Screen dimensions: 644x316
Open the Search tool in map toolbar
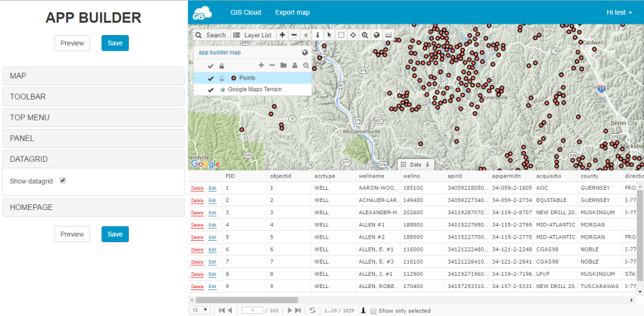point(210,35)
